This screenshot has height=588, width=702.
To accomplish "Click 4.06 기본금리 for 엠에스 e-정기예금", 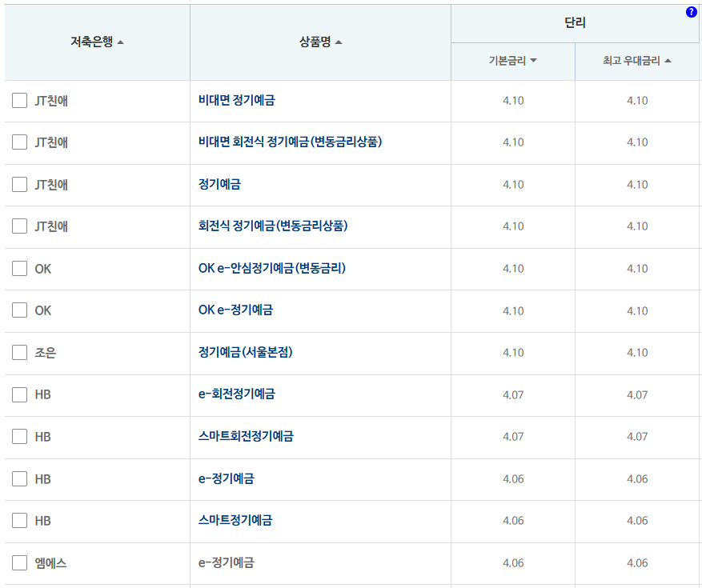I will [x=513, y=563].
